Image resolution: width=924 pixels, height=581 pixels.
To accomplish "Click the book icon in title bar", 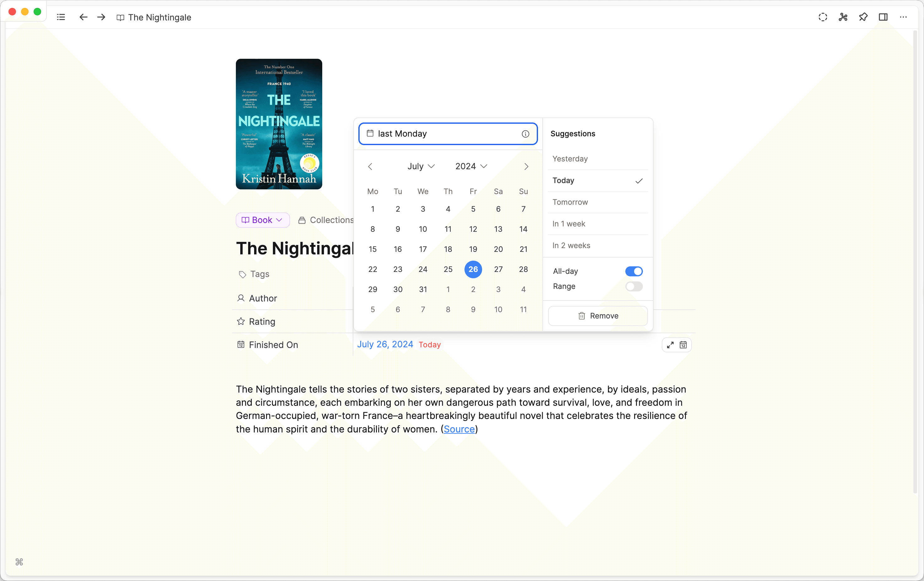I will pyautogui.click(x=120, y=18).
